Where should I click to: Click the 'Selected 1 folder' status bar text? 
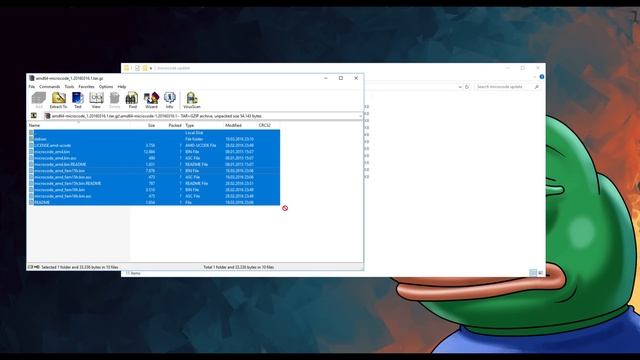[80, 267]
